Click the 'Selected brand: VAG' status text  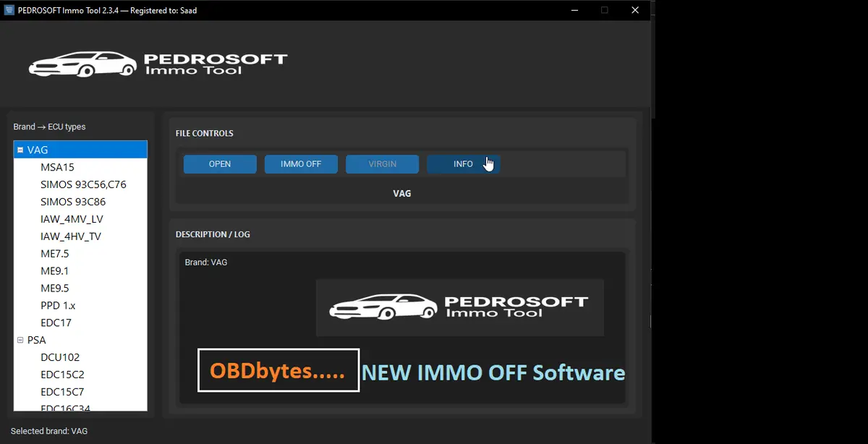(49, 431)
